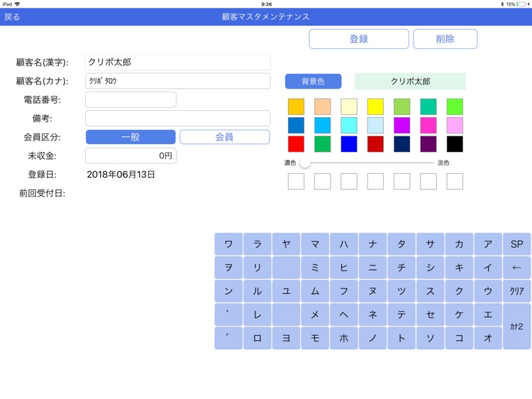This screenshot has height=399, width=532.
Task: Tap the ト kana key
Action: point(401,338)
